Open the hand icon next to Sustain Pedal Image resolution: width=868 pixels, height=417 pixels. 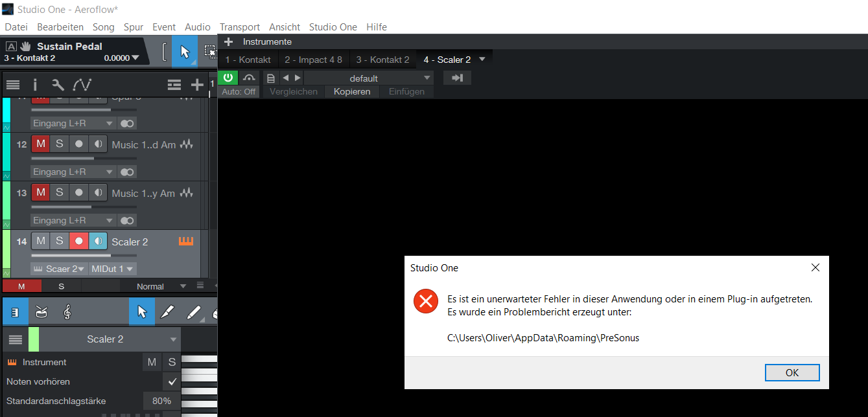[25, 46]
